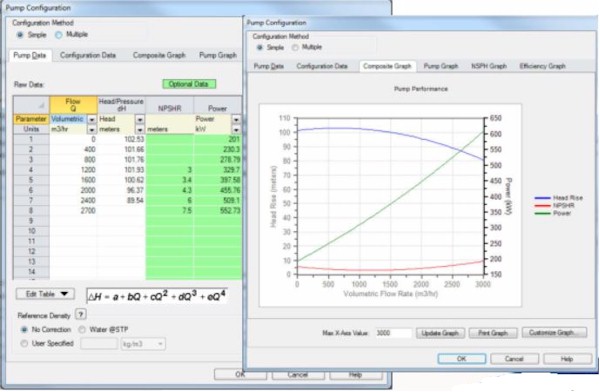Click Customize Graph button
Image resolution: width=600 pixels, height=392 pixels.
click(x=554, y=333)
